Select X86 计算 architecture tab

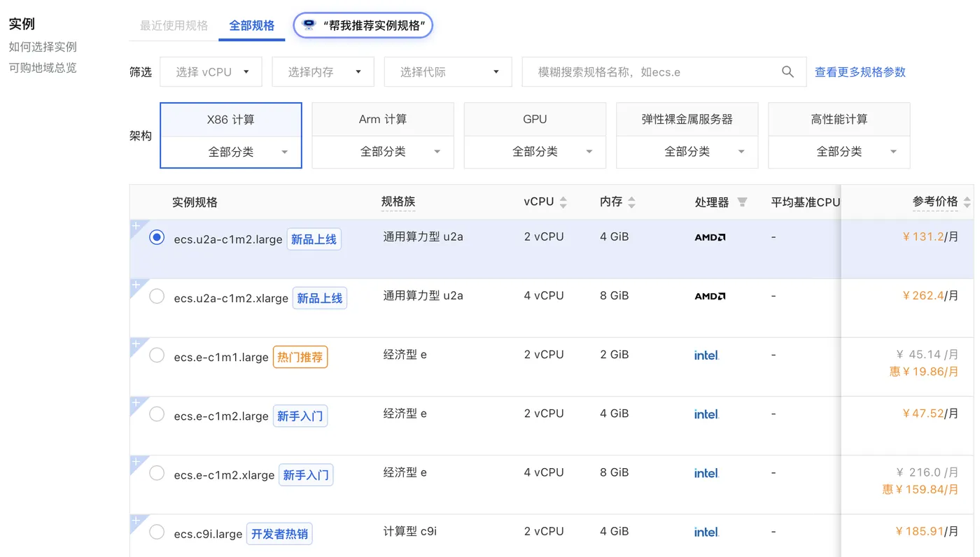click(231, 120)
